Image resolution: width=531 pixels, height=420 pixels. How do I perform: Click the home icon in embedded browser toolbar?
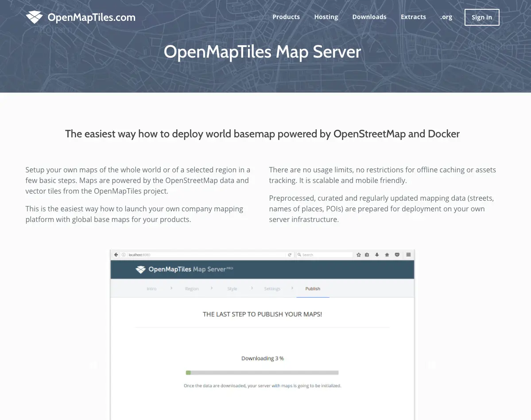point(387,255)
